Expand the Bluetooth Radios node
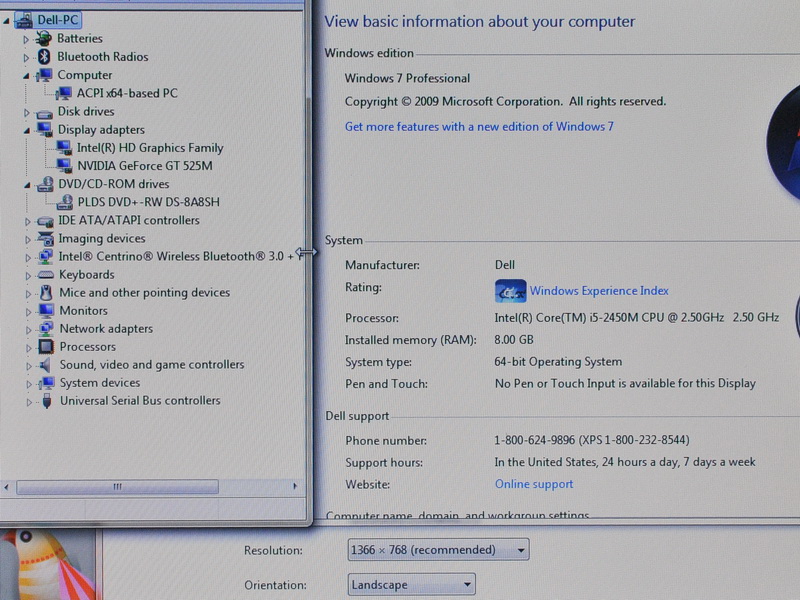 click(26, 58)
